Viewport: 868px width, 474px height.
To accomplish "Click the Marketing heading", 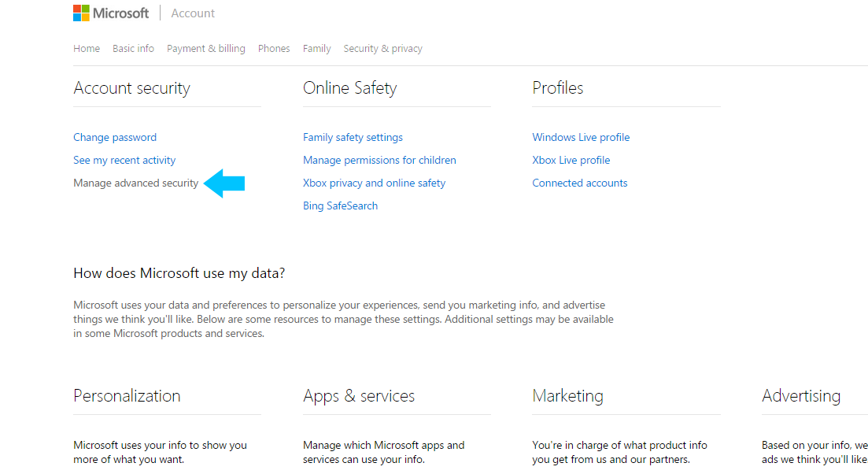I will [567, 396].
